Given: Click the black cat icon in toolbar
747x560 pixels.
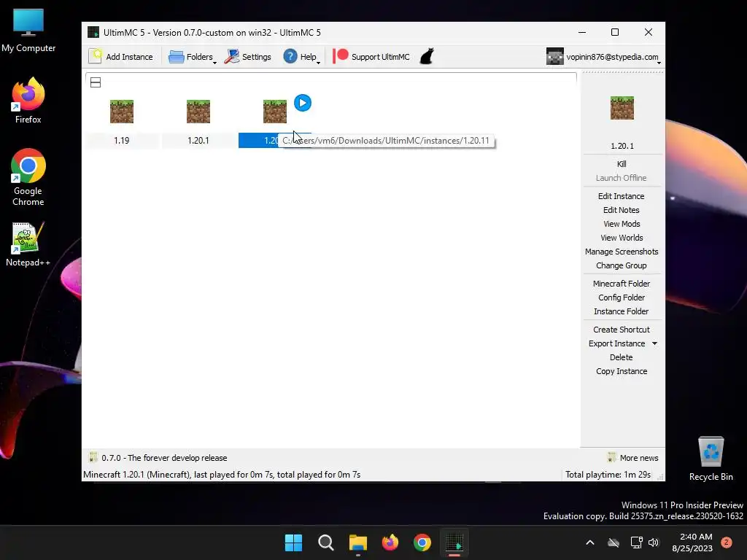Looking at the screenshot, I should (426, 56).
